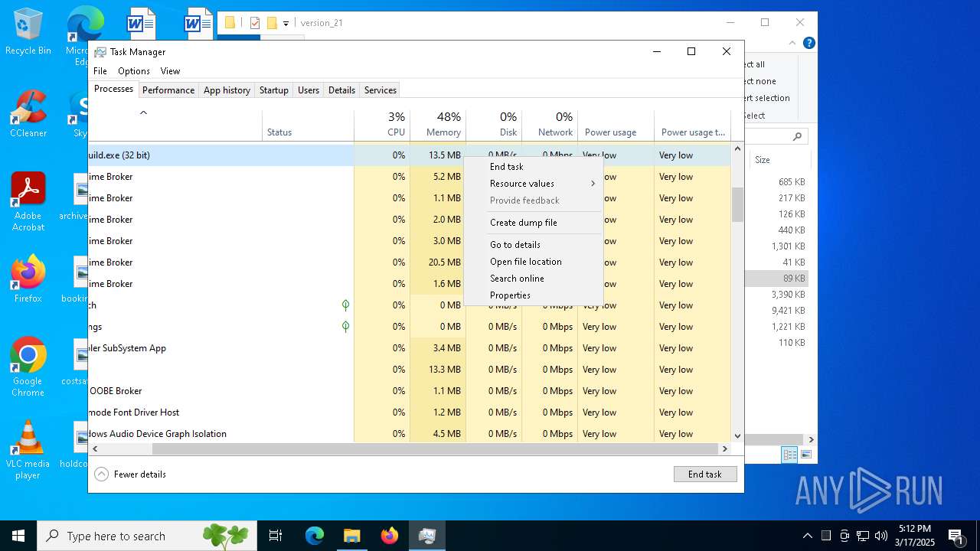Click the End task button at bottom
980x551 pixels.
coord(705,474)
